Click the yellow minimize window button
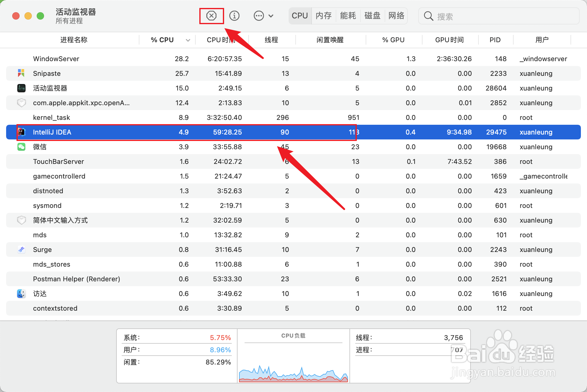This screenshot has width=587, height=392. [28, 16]
